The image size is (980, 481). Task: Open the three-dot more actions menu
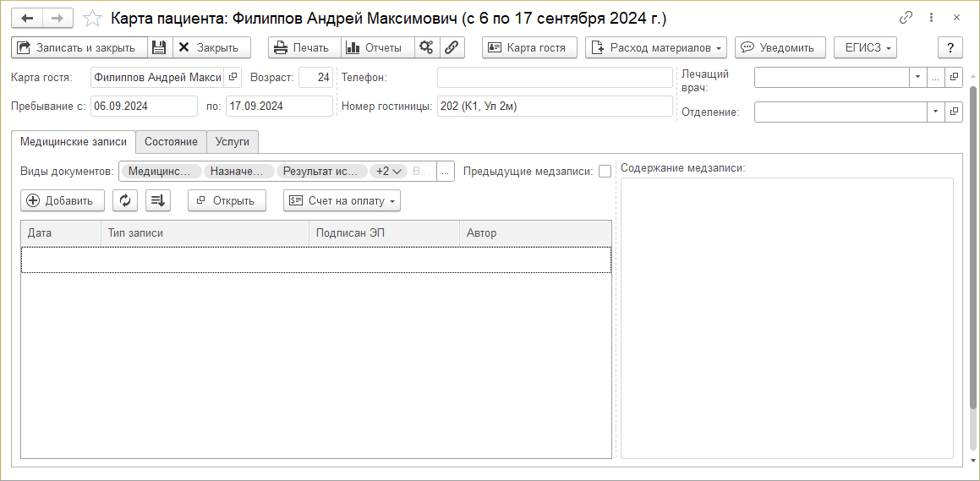point(932,18)
